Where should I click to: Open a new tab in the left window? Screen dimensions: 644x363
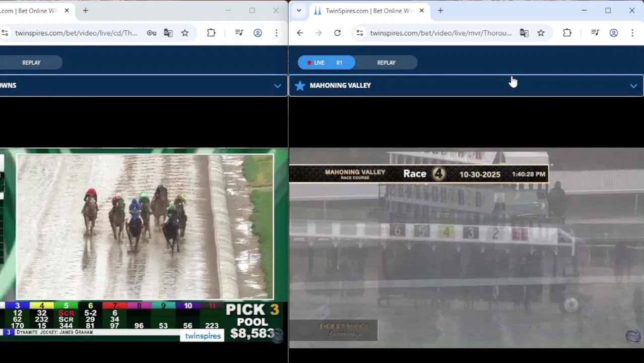pos(86,10)
